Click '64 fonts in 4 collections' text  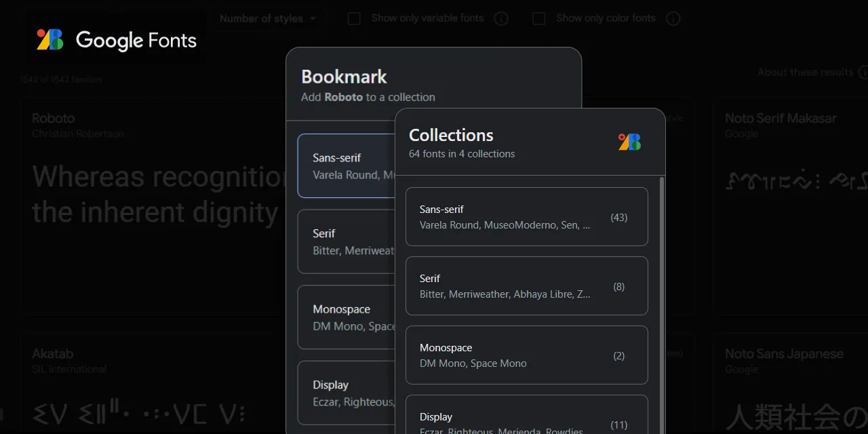click(462, 154)
